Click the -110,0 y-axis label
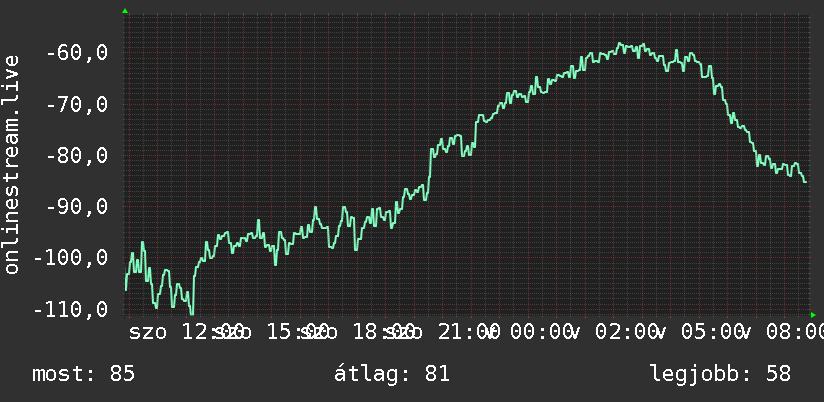Image resolution: width=824 pixels, height=402 pixels. click(71, 310)
